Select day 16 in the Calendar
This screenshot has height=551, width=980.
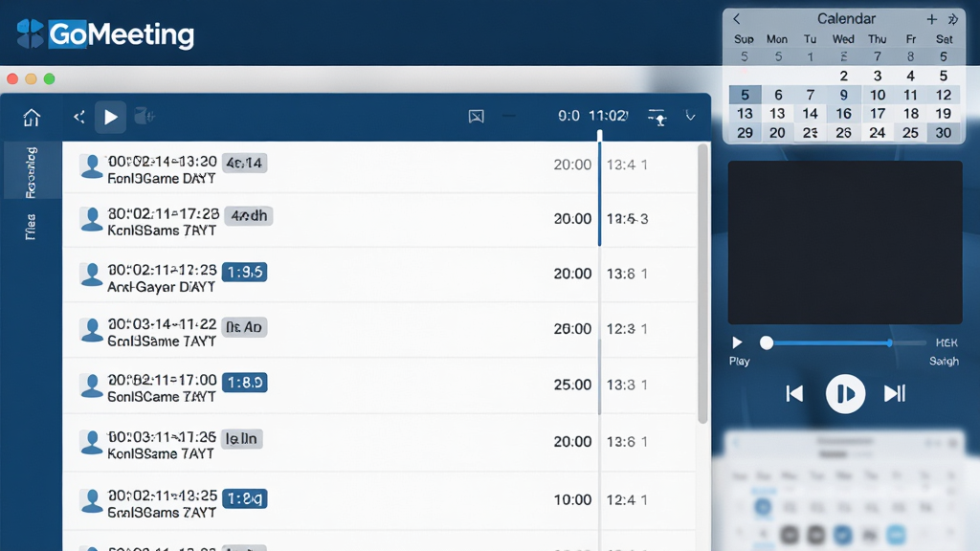coord(844,114)
